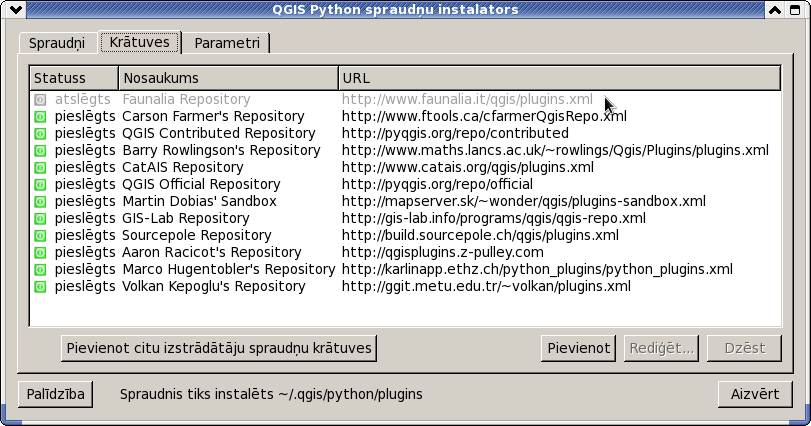Click the qgisplugins.z-pulley.com URL
The height and width of the screenshot is (426, 811).
[443, 252]
